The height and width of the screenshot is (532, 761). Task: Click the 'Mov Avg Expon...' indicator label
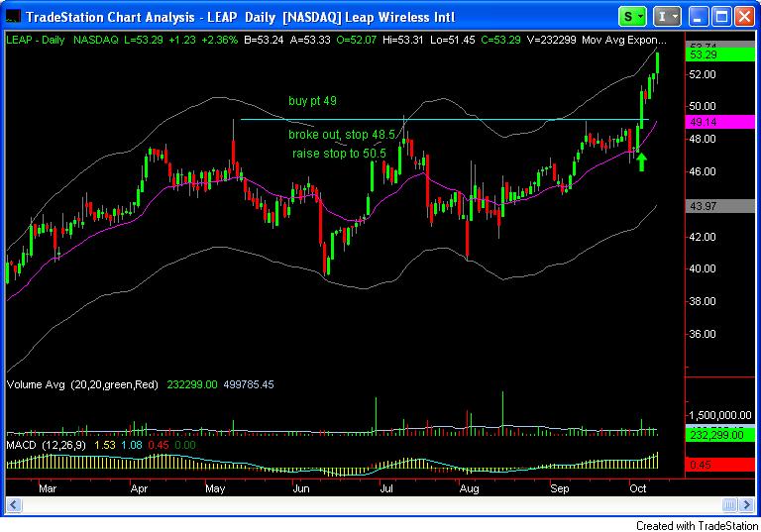tap(623, 40)
